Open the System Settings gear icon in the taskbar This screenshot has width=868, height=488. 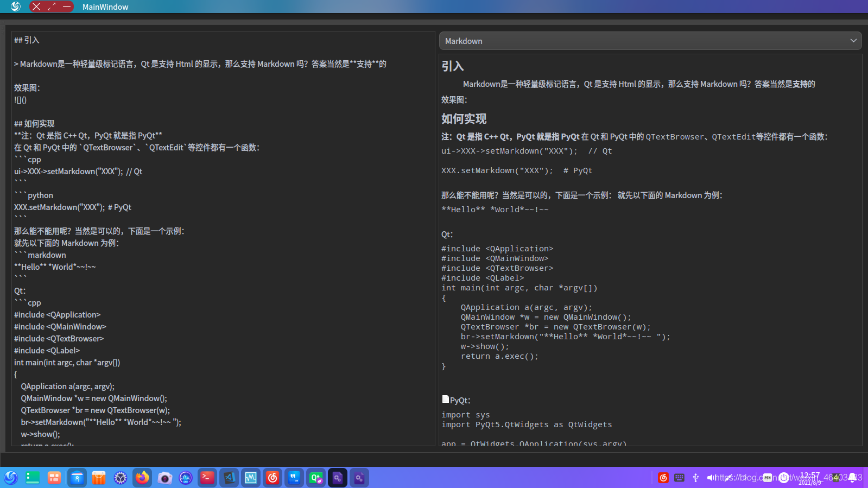coord(121,478)
